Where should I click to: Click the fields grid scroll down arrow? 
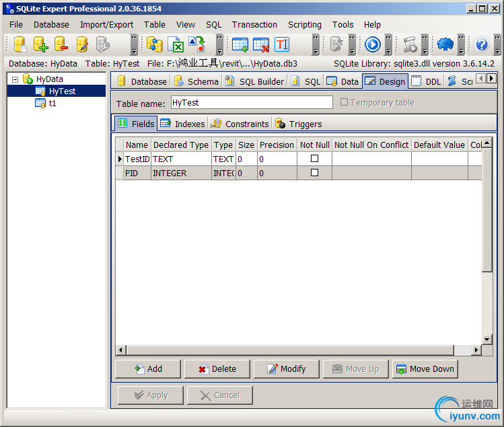[487, 340]
